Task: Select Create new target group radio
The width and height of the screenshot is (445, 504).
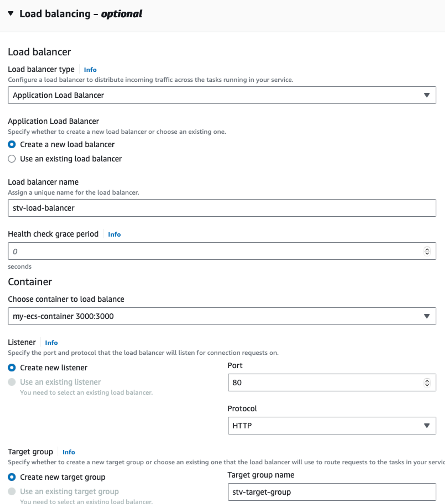Action: (x=12, y=477)
